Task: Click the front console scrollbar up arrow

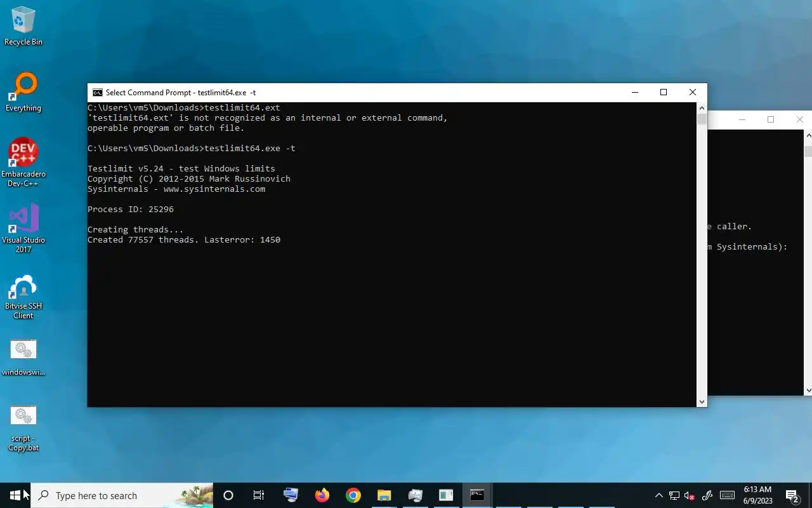Action: click(702, 108)
